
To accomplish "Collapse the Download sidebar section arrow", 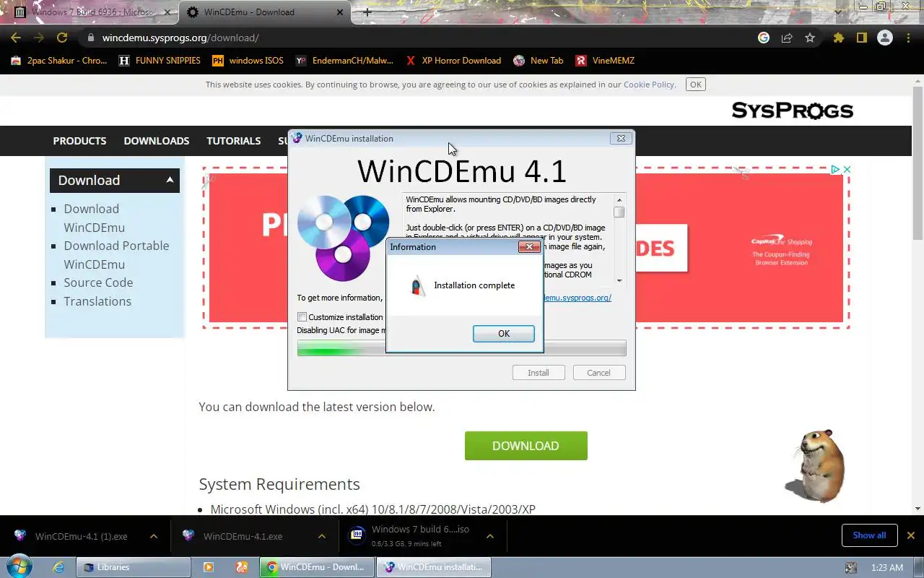I will [x=170, y=180].
